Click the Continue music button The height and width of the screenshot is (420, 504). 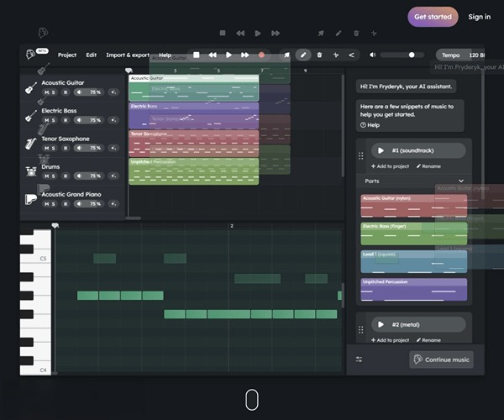441,360
